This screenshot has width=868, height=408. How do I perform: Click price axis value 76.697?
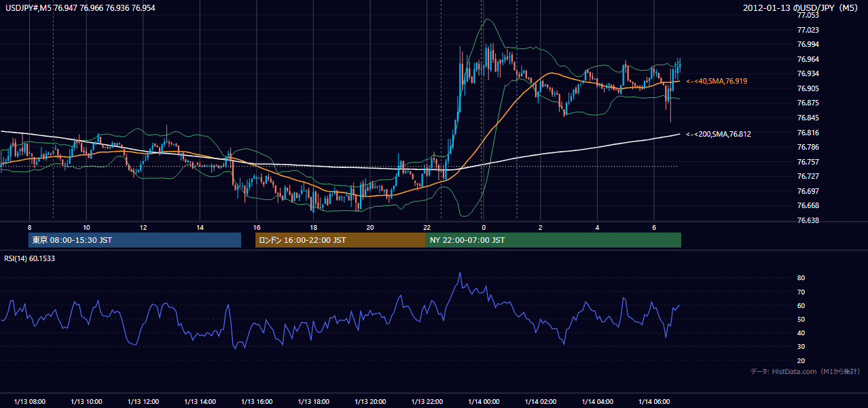[x=807, y=191]
